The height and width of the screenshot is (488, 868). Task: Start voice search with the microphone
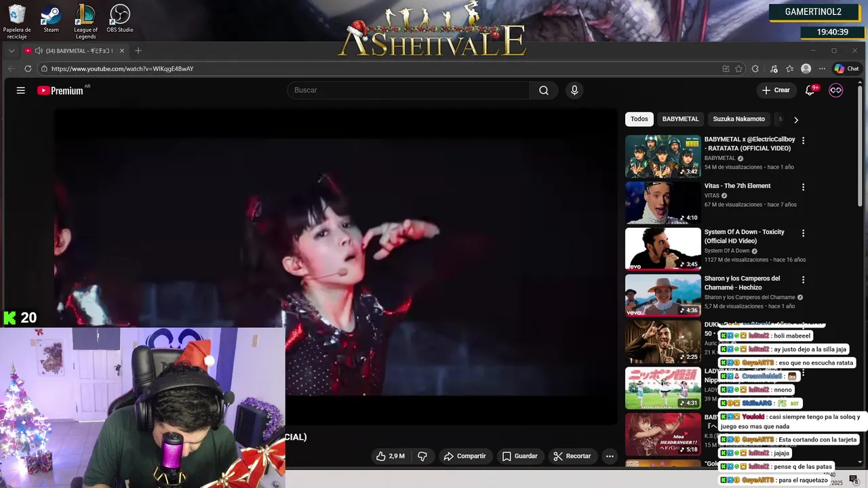point(574,90)
